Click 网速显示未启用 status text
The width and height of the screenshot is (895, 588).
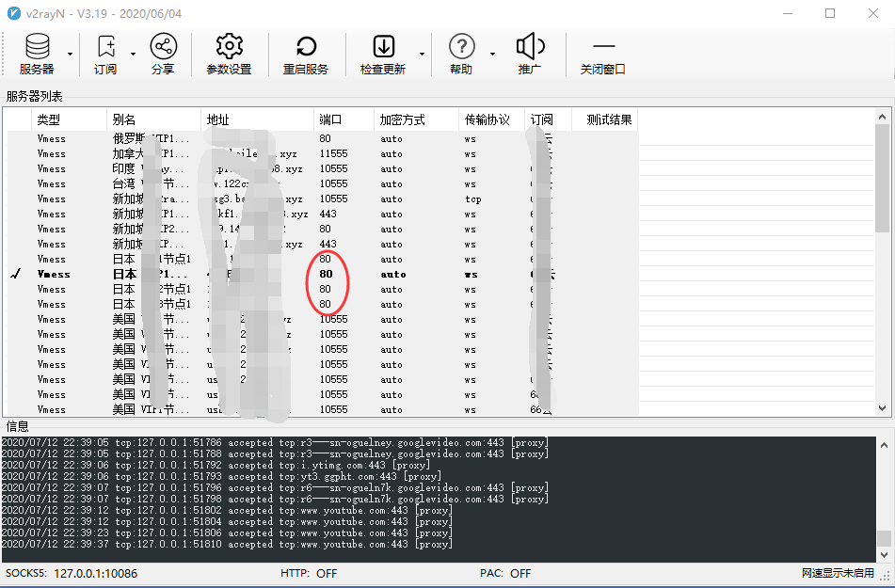point(838,573)
